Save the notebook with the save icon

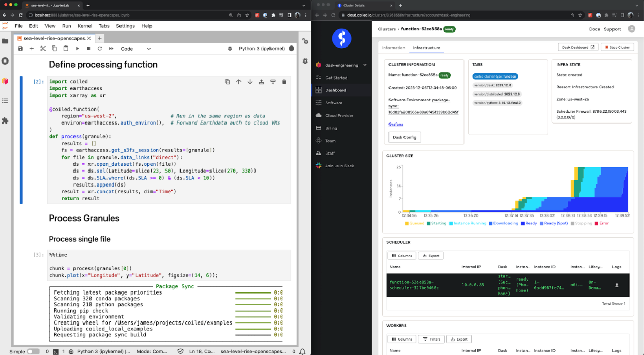pos(20,48)
